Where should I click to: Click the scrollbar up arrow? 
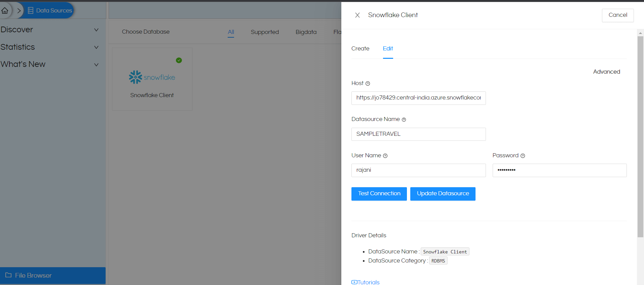(x=640, y=33)
